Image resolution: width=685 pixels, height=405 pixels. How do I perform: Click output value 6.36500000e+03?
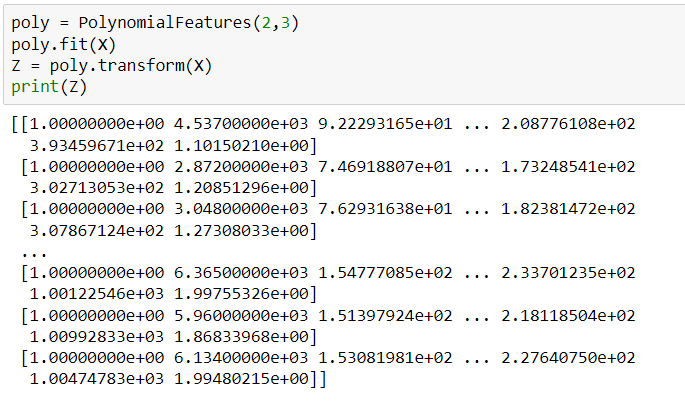point(241,273)
